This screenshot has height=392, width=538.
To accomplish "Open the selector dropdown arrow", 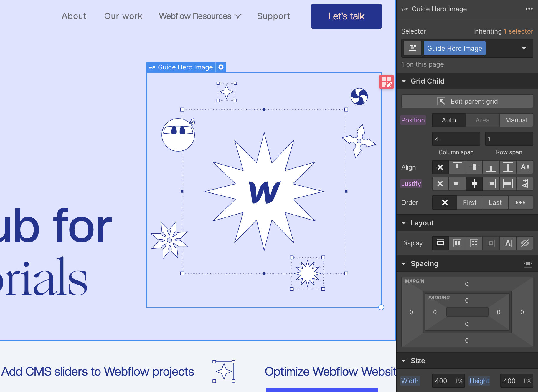I will pos(524,48).
